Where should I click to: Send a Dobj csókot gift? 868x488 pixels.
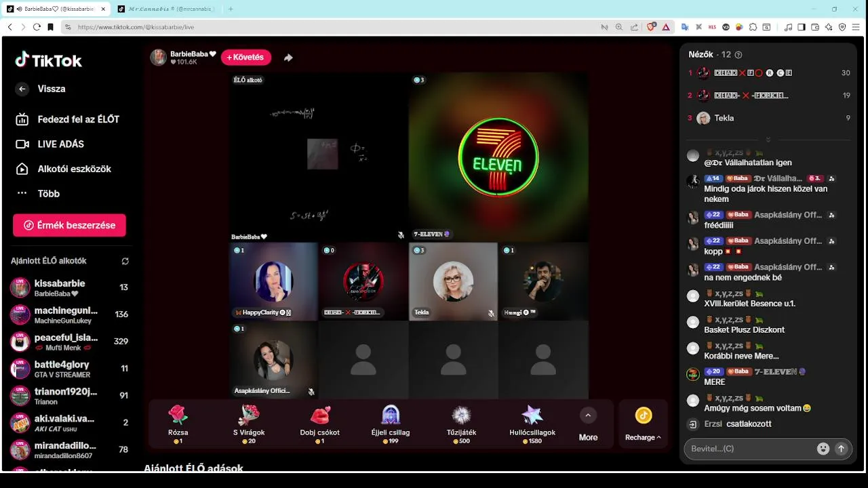tap(320, 424)
